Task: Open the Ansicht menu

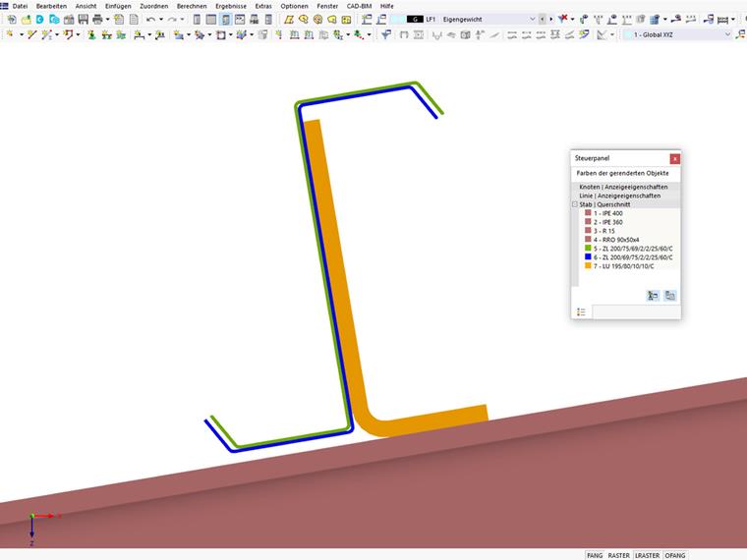Action: [x=86, y=6]
